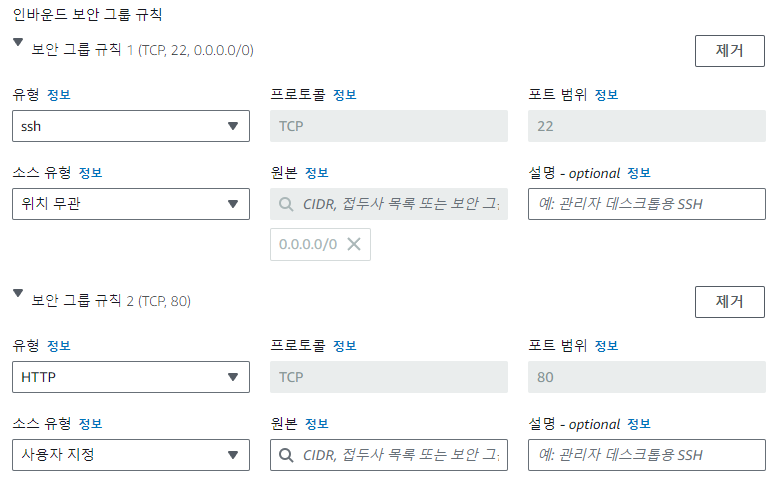Viewport: 771px width, 482px height.
Task: Open the ssh type dropdown
Action: pos(131,126)
